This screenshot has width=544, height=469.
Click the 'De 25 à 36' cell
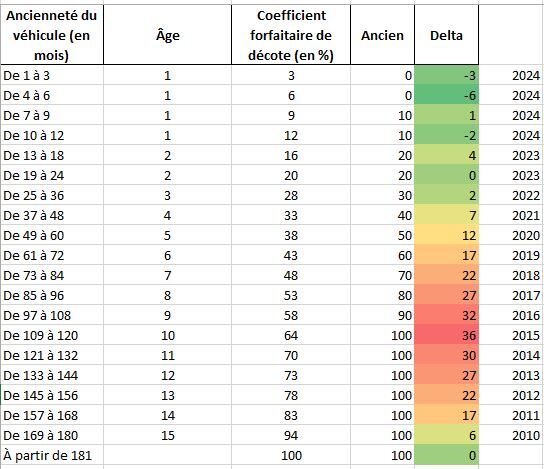click(52, 195)
